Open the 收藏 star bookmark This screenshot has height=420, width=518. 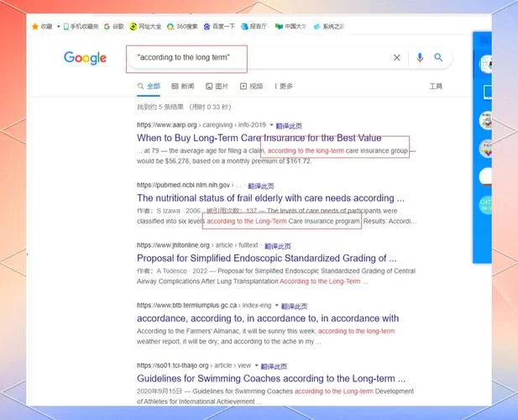click(x=42, y=26)
